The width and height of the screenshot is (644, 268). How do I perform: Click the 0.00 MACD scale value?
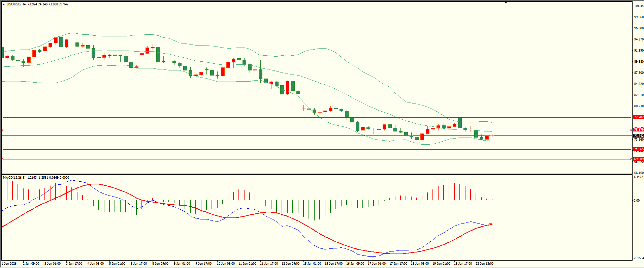pos(637,201)
